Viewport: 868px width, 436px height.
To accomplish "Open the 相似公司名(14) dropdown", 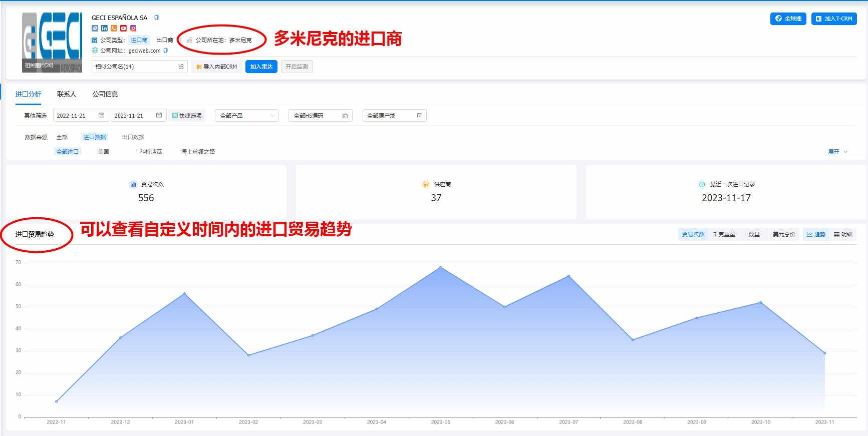I will [139, 67].
